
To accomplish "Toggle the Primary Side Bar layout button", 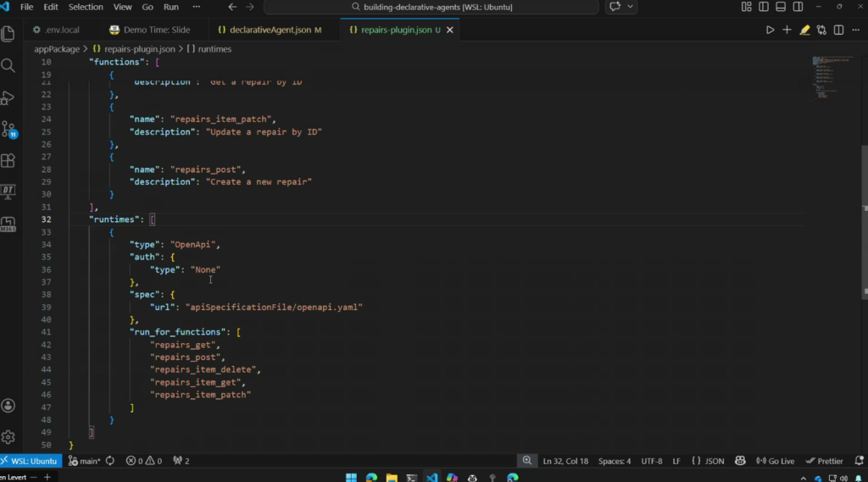I will coord(763,7).
